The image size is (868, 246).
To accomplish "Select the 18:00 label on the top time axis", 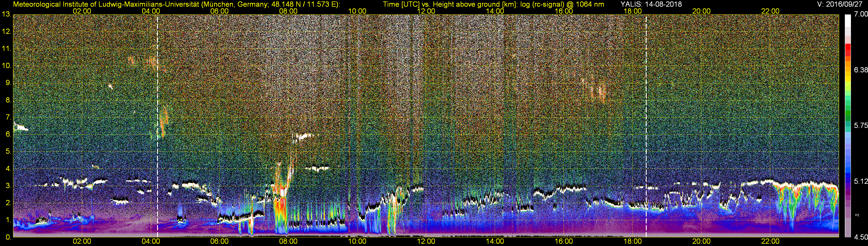I will [x=633, y=11].
